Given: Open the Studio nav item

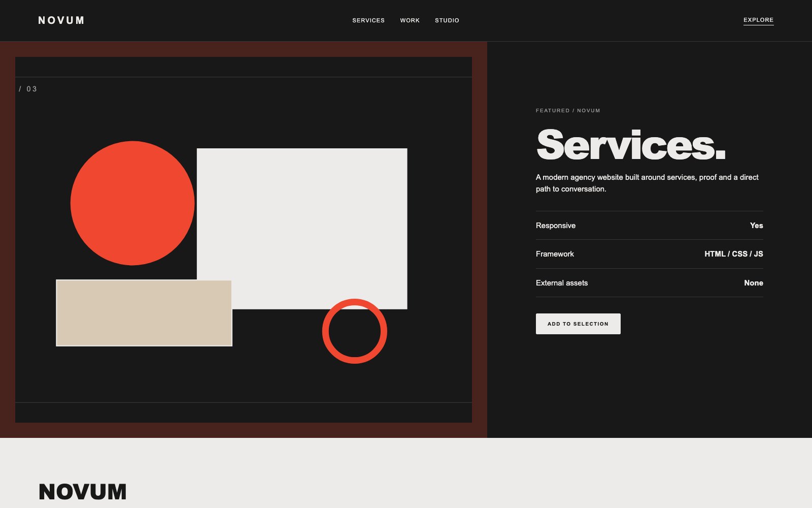Looking at the screenshot, I should click(x=447, y=20).
